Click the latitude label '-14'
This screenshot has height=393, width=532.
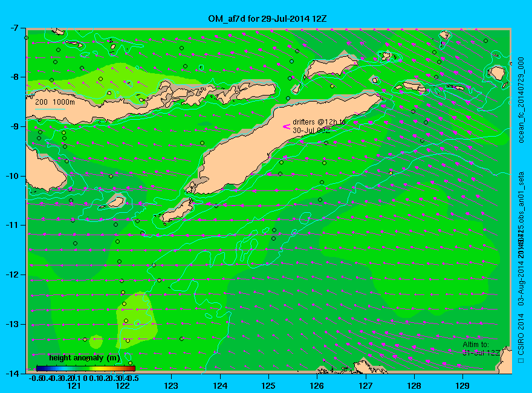(x=11, y=373)
